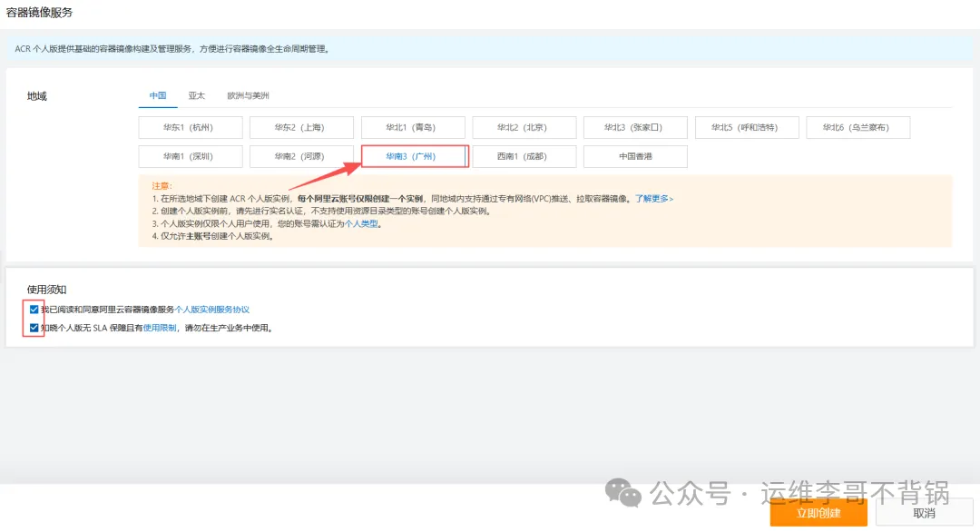Select the 欧洲与美洲 tab

pyautogui.click(x=248, y=95)
